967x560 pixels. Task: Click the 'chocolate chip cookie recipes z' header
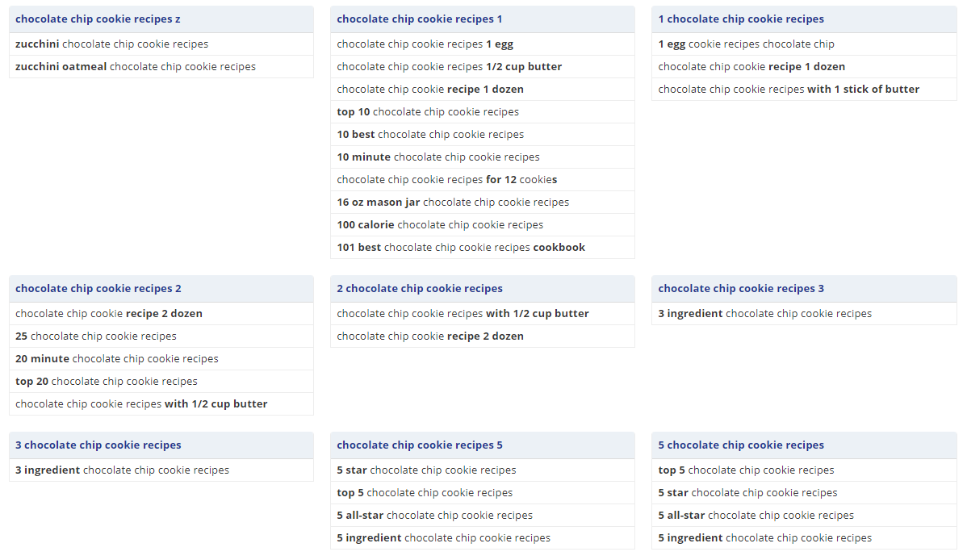pyautogui.click(x=98, y=19)
